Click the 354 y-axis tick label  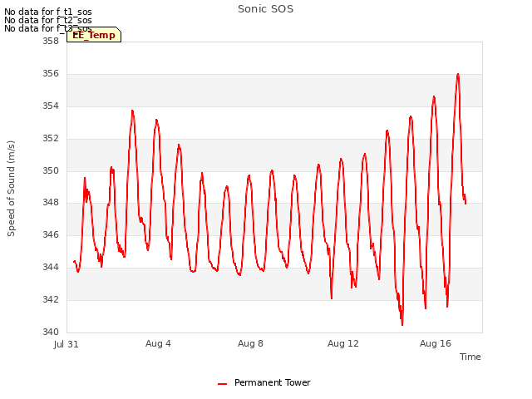[x=51, y=106]
